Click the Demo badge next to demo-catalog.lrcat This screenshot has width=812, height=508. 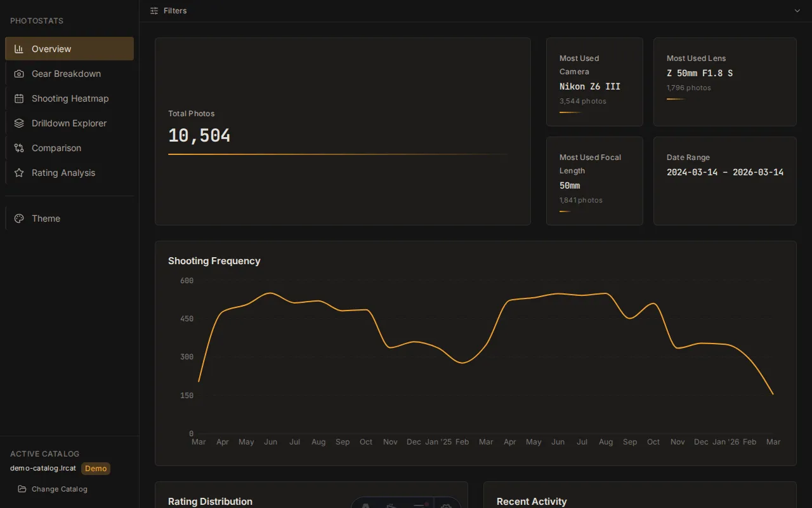(x=96, y=469)
